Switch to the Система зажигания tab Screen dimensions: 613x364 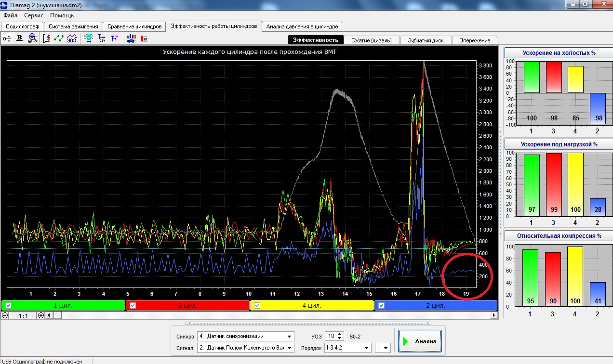point(74,26)
